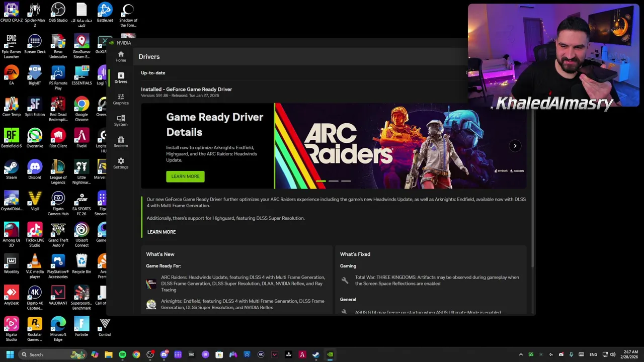Select the first banner carousel indicator
Viewport: 644px width, 362px height.
[x=320, y=181]
